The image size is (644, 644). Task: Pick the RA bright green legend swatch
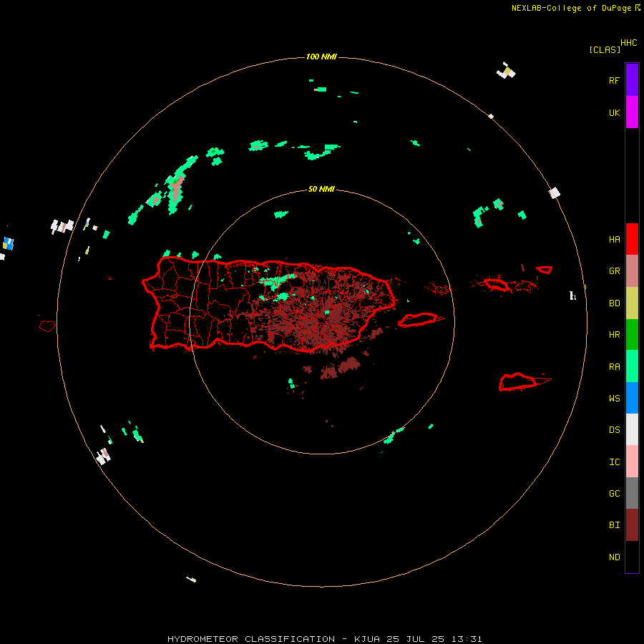click(632, 366)
